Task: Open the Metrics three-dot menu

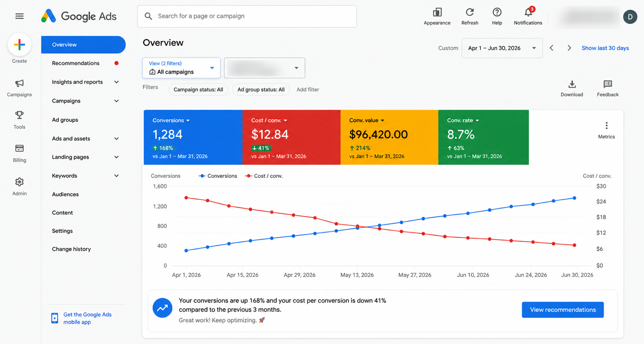Action: coord(607,126)
